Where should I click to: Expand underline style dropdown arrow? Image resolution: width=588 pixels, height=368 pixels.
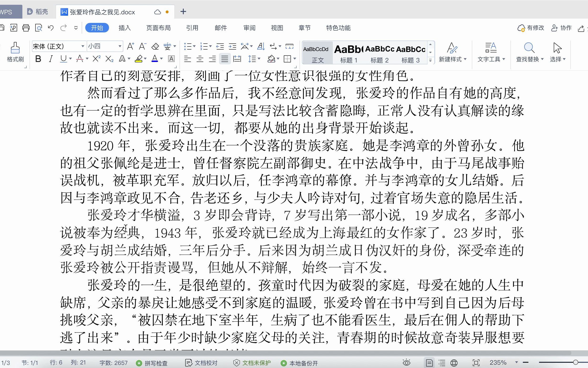coord(70,59)
